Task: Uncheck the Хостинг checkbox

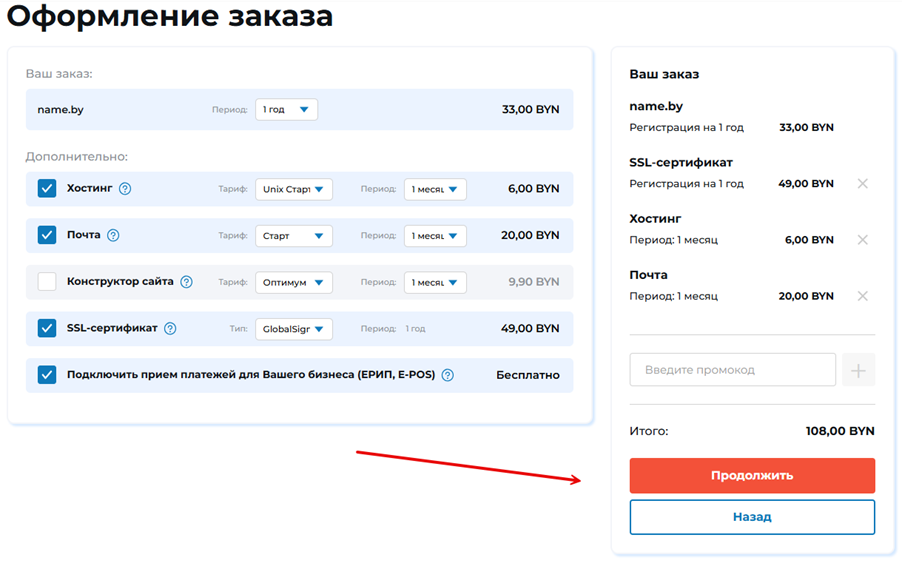Action: [47, 189]
